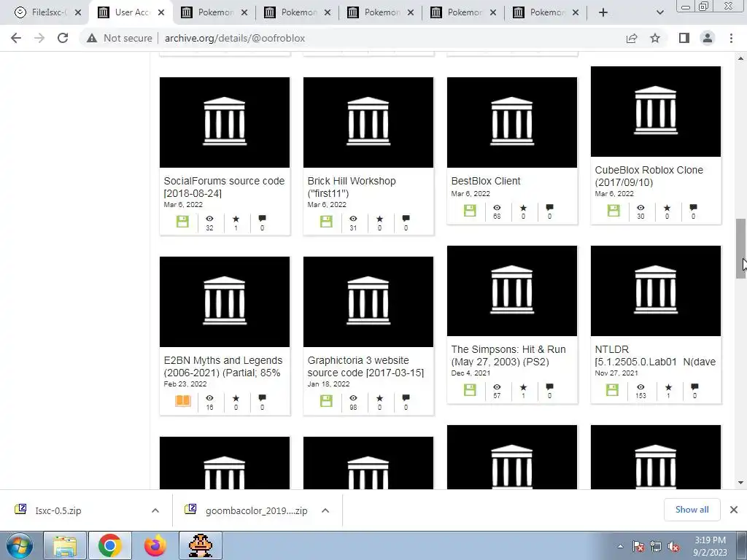The image size is (747, 560).
Task: Open the Goomba app in taskbar
Action: point(201,545)
